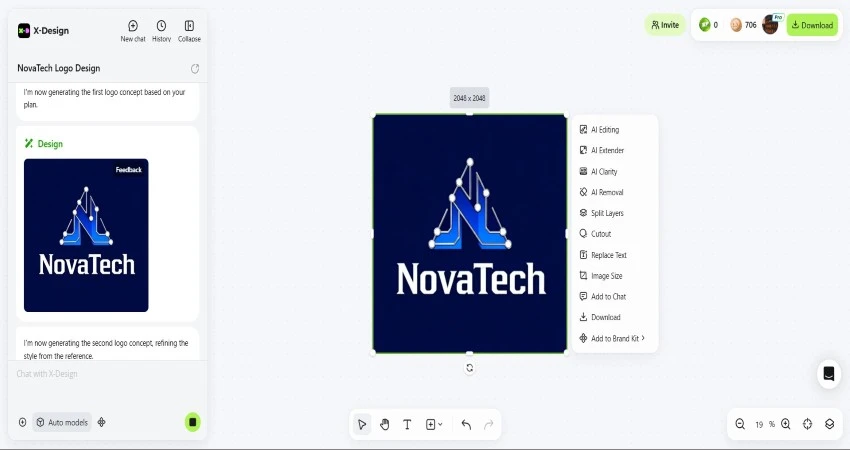Click the green Download button at top
Viewport: 850px width, 450px height.
point(812,25)
